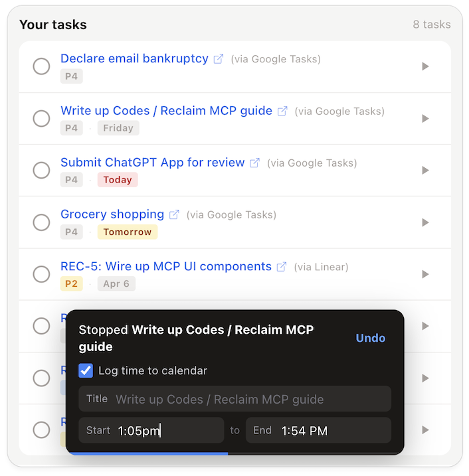Viewport: 469px width, 476px height.
Task: Open Write up Codes / Reclaim MCP guide task
Action: click(166, 111)
